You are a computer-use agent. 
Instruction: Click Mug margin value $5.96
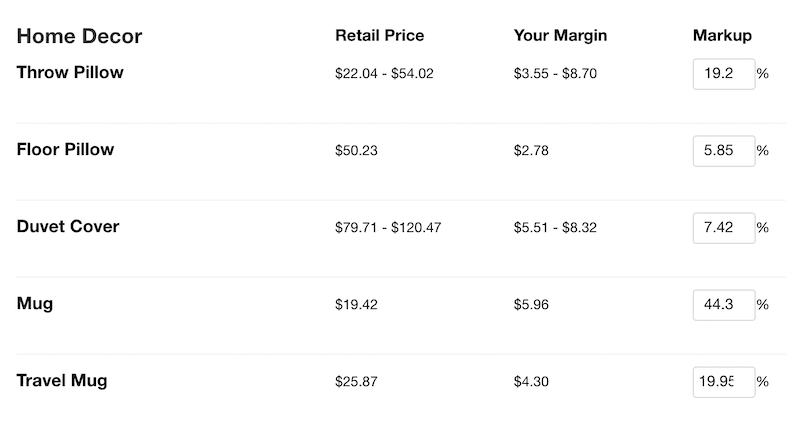click(531, 305)
